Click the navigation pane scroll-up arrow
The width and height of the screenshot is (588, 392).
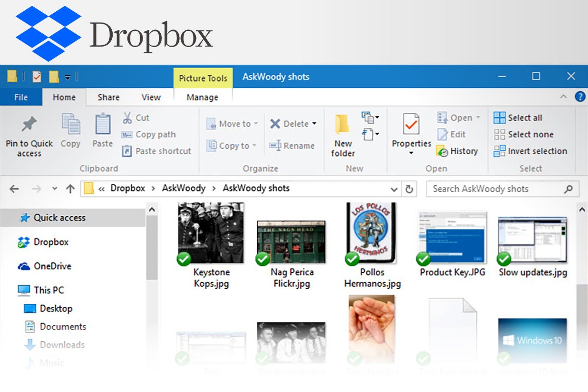(152, 210)
